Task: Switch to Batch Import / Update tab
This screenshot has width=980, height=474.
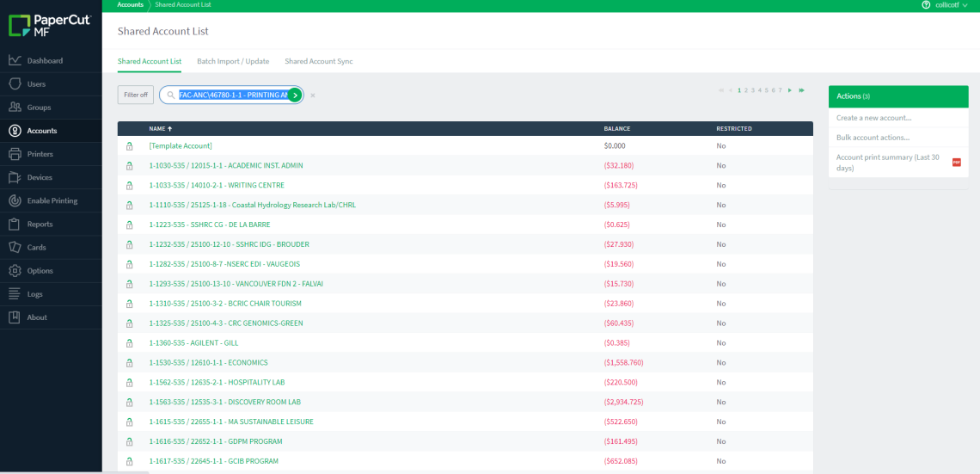Action: pyautogui.click(x=233, y=61)
